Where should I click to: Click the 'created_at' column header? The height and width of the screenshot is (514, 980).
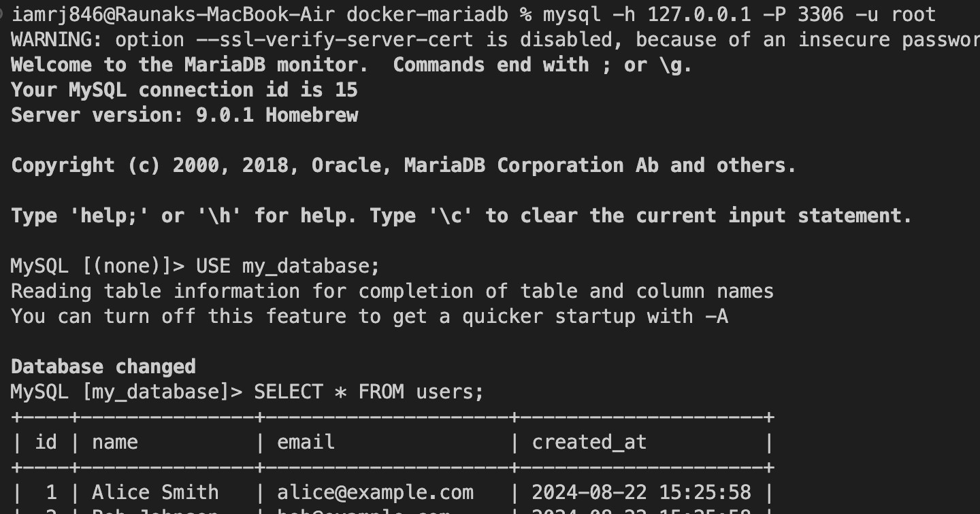pos(589,443)
